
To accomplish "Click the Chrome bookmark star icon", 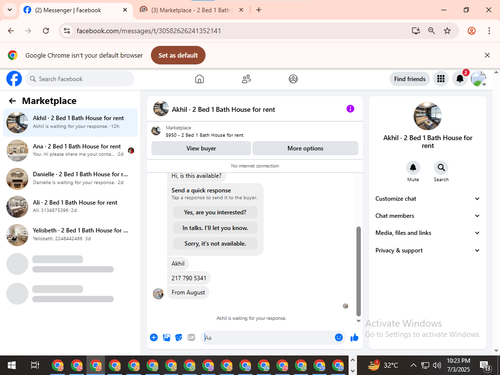I will coord(447,31).
